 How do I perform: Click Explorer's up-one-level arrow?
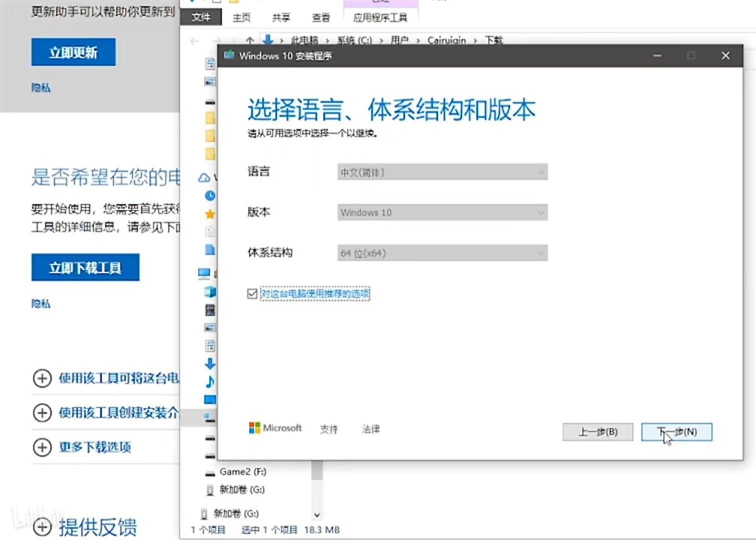point(250,40)
